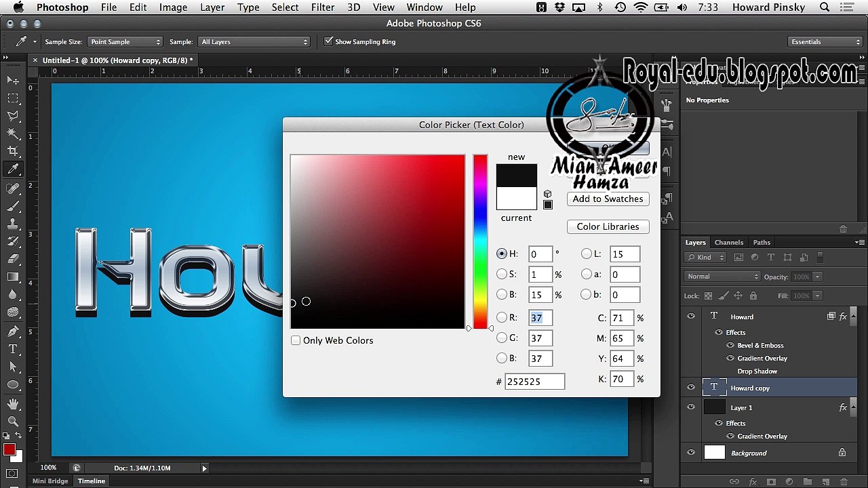Select the Ellipse shape tool
The image size is (868, 488).
(13, 384)
